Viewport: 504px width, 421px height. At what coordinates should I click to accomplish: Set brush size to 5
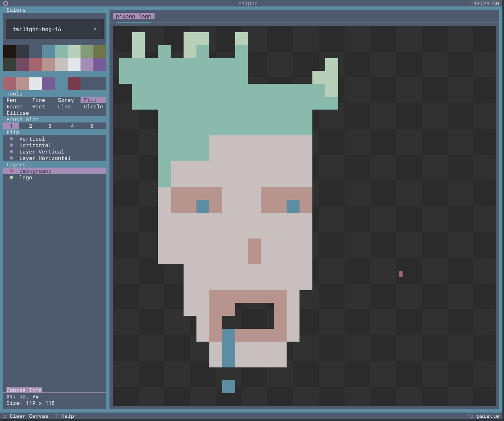pos(92,126)
